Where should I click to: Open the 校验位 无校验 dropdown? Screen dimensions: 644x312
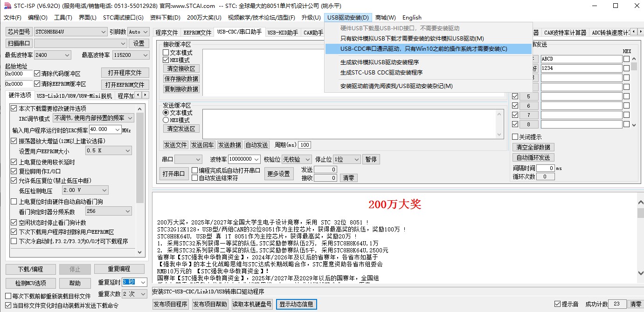click(297, 159)
